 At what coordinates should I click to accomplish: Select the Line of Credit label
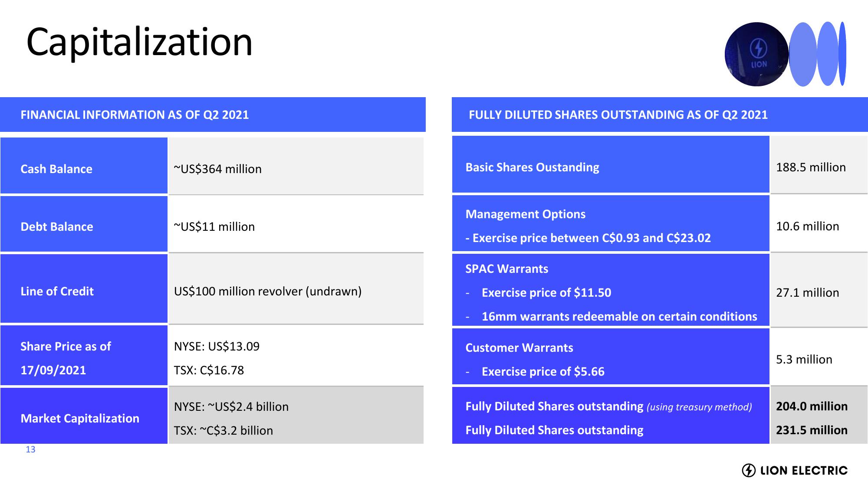coord(57,291)
